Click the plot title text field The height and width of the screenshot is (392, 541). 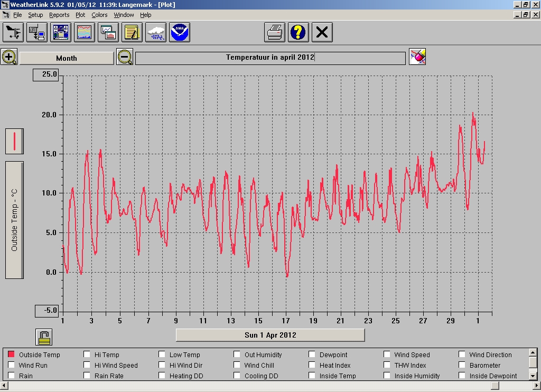pyautogui.click(x=270, y=58)
